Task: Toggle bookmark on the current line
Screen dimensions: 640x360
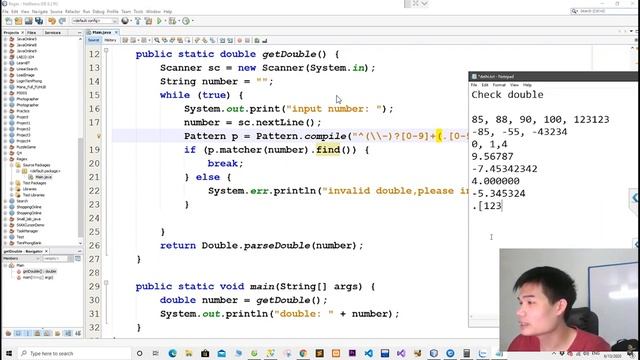Action: pos(212,40)
